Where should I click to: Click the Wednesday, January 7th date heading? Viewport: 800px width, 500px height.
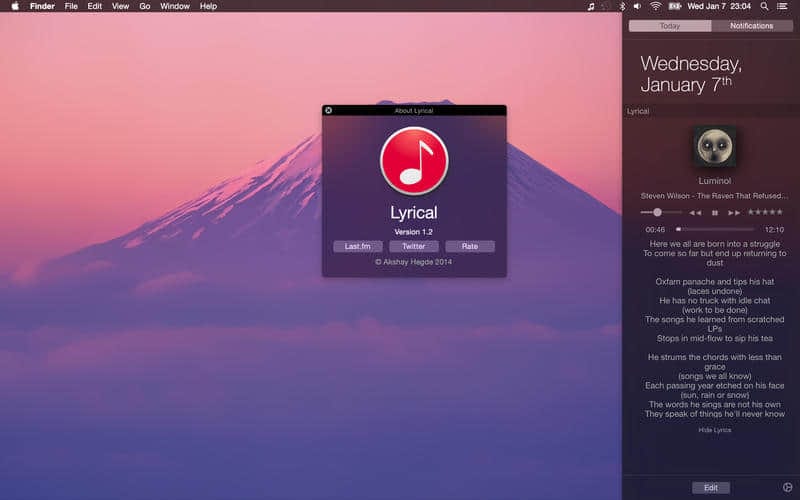[691, 74]
